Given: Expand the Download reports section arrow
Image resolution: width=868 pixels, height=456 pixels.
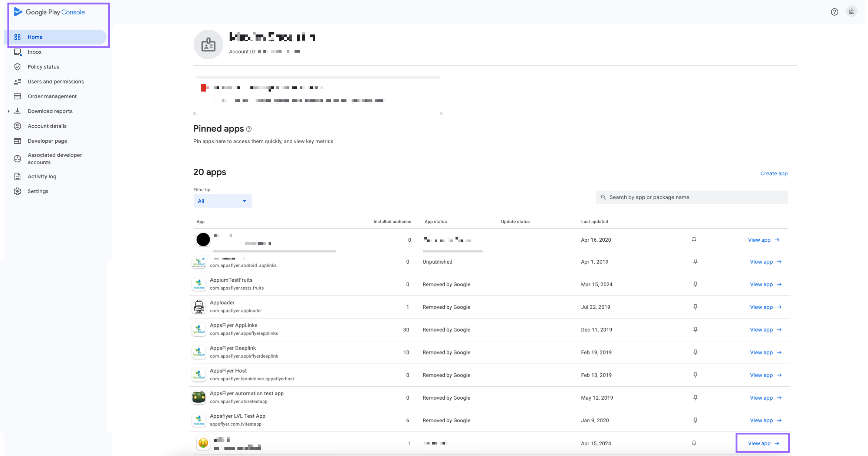Looking at the screenshot, I should click(9, 111).
